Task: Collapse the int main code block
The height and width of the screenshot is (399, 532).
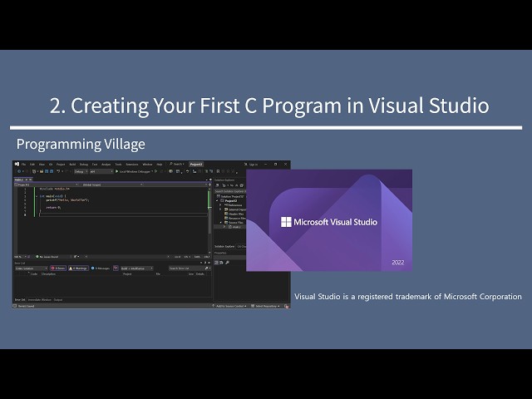Action: click(37, 196)
